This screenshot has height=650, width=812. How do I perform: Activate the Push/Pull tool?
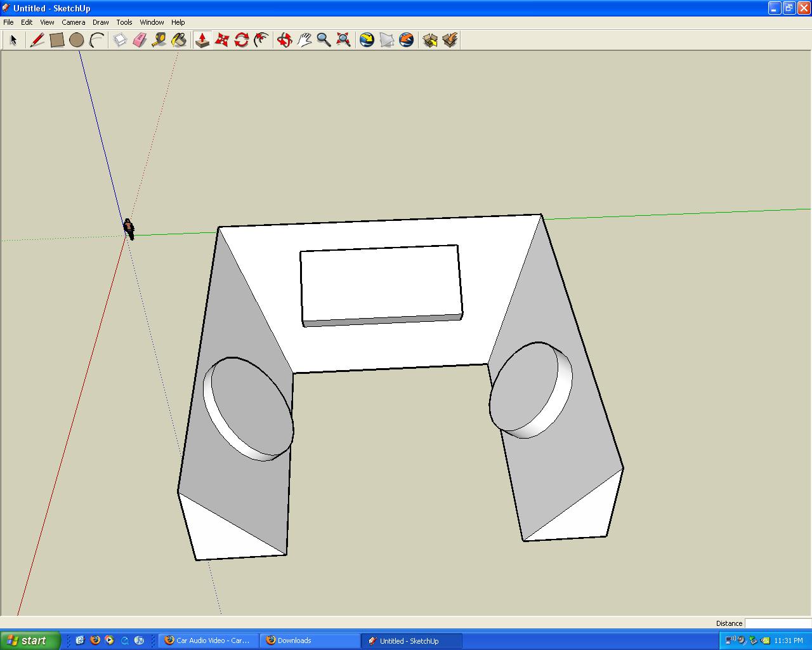(202, 40)
